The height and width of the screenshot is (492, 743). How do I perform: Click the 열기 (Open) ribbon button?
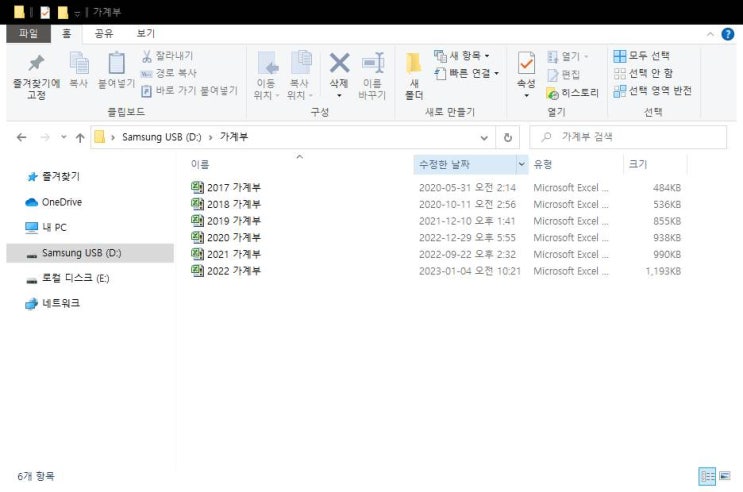coord(567,56)
